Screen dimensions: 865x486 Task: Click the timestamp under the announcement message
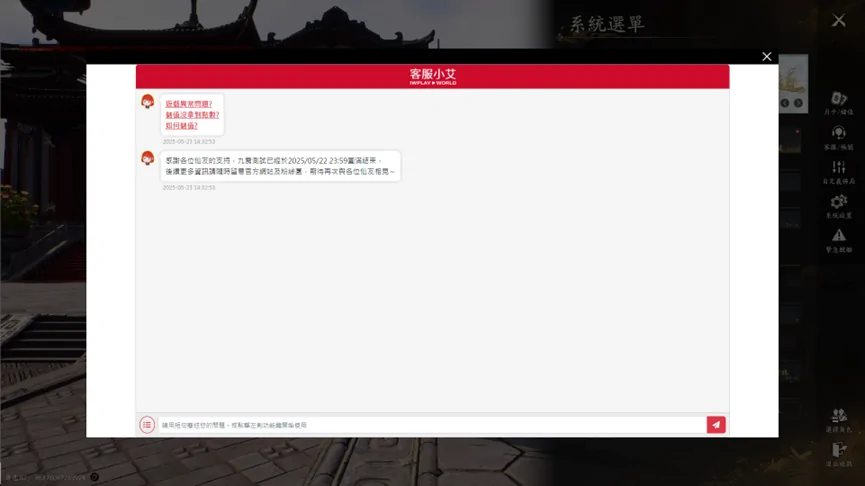click(189, 188)
